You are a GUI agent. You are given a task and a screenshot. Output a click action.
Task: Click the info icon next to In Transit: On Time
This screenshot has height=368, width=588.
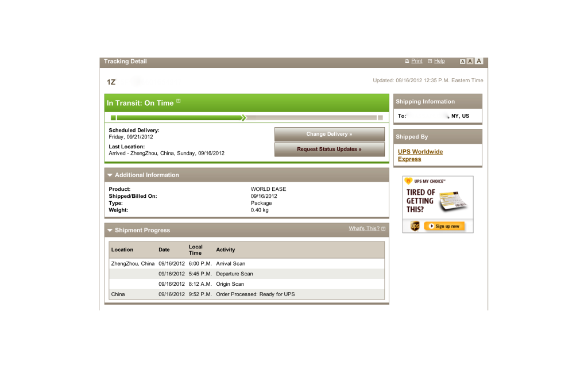(x=179, y=101)
